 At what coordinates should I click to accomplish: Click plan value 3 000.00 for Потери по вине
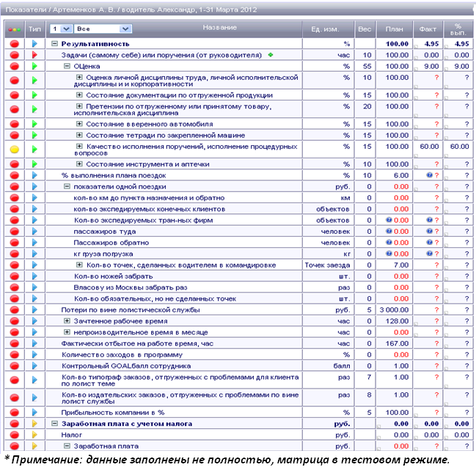[394, 310]
